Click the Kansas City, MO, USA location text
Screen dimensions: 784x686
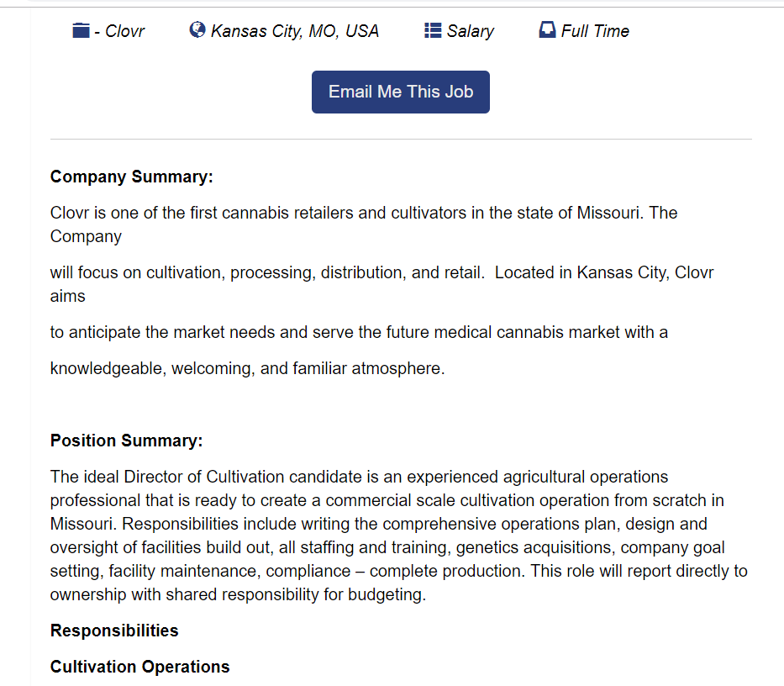point(295,31)
